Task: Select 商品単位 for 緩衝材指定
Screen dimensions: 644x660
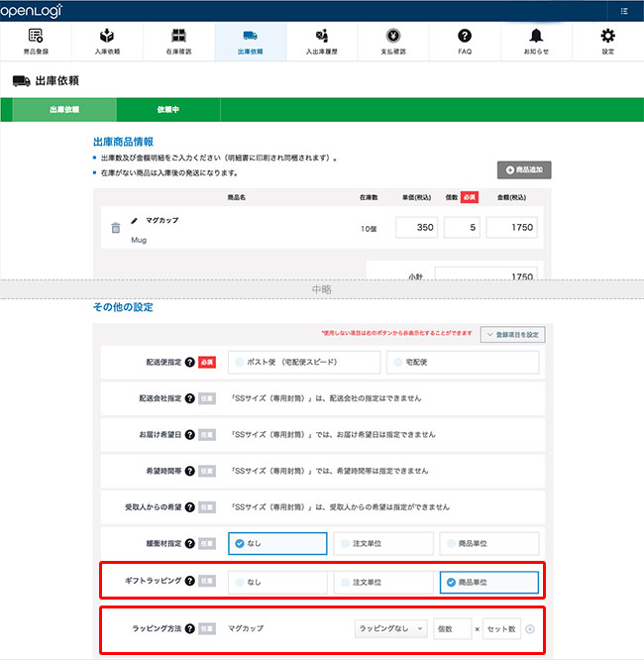Action: coord(489,543)
